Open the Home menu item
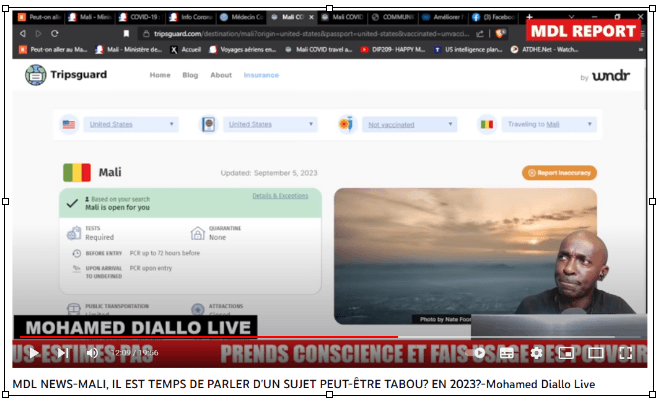The width and height of the screenshot is (659, 403). (160, 75)
